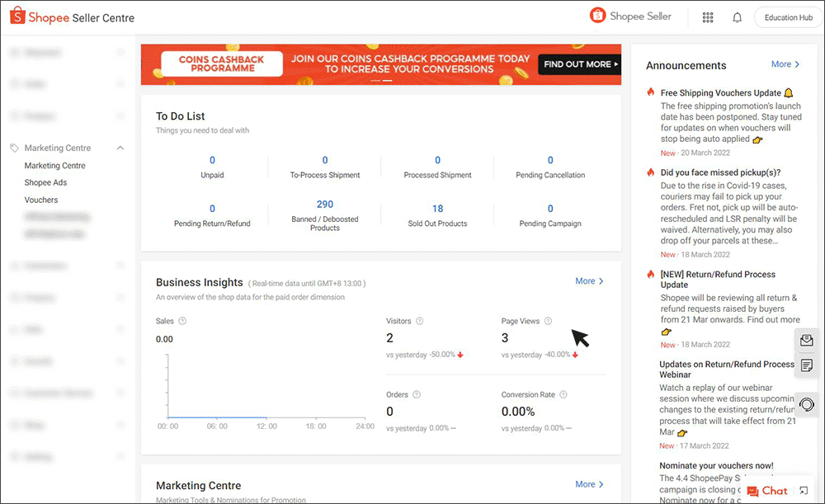Open the apps grid icon in the header
The height and width of the screenshot is (504, 825).
(707, 16)
